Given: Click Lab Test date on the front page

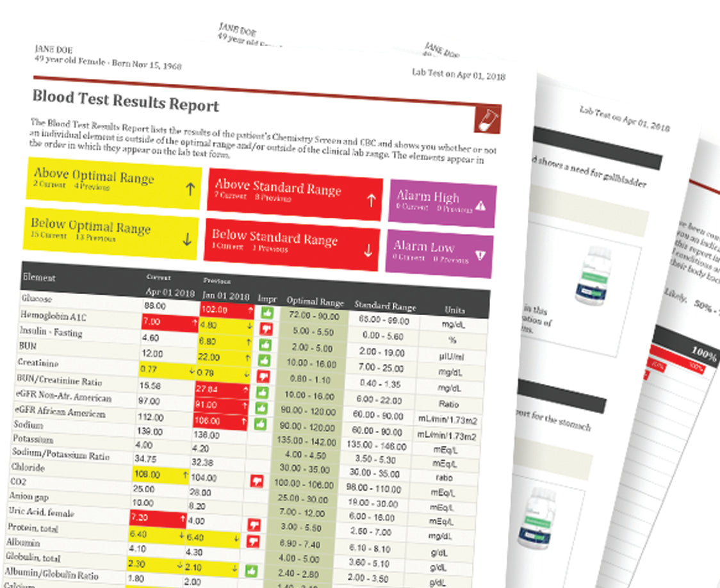Looking at the screenshot, I should click(x=458, y=74).
